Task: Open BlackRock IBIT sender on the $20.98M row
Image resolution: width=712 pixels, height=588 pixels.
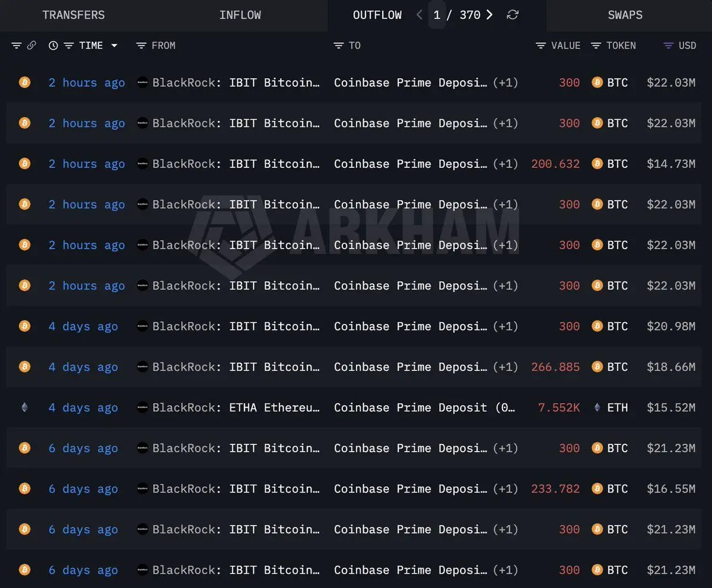Action: (236, 327)
